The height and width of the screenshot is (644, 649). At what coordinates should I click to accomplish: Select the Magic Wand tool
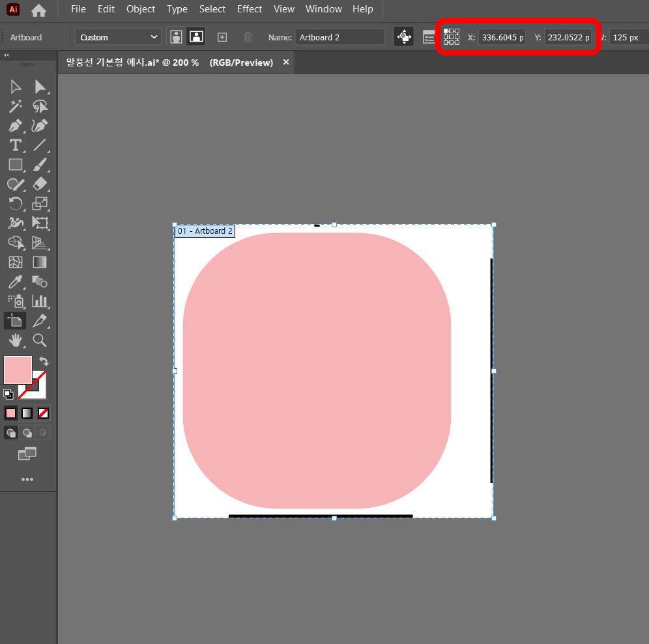click(x=16, y=106)
